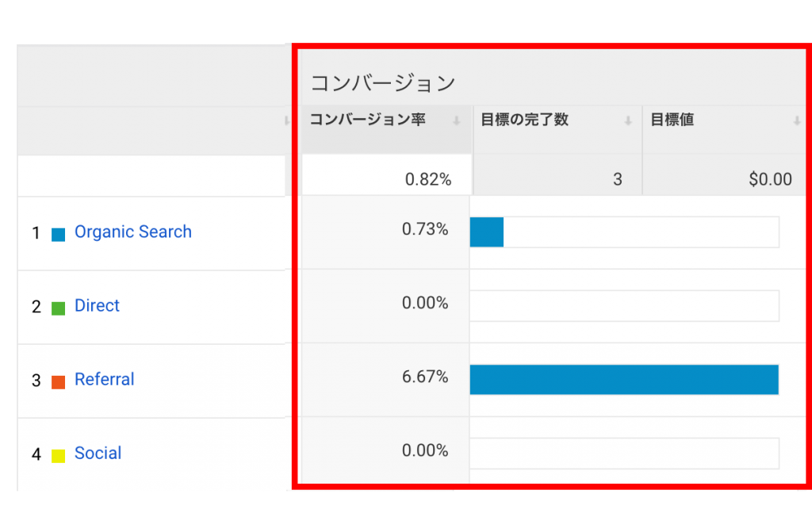Open the Social channel link
812x532 pixels.
(98, 454)
